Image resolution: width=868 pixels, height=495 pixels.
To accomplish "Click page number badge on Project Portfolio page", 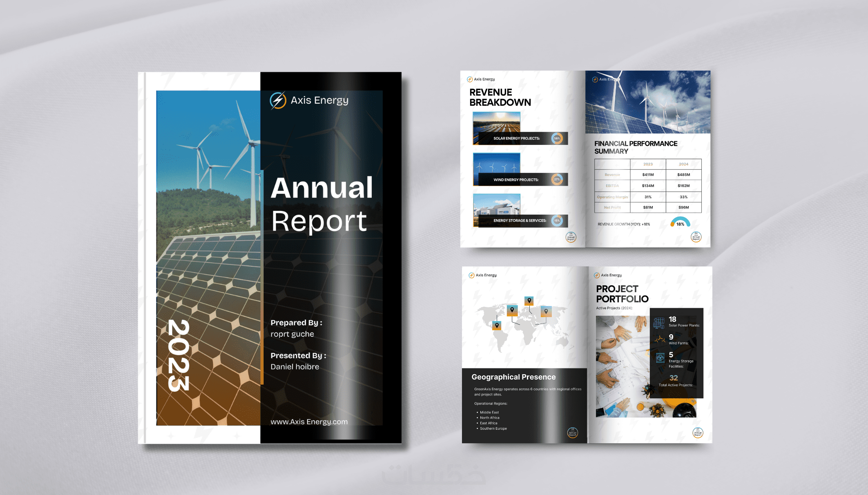I will [x=698, y=433].
